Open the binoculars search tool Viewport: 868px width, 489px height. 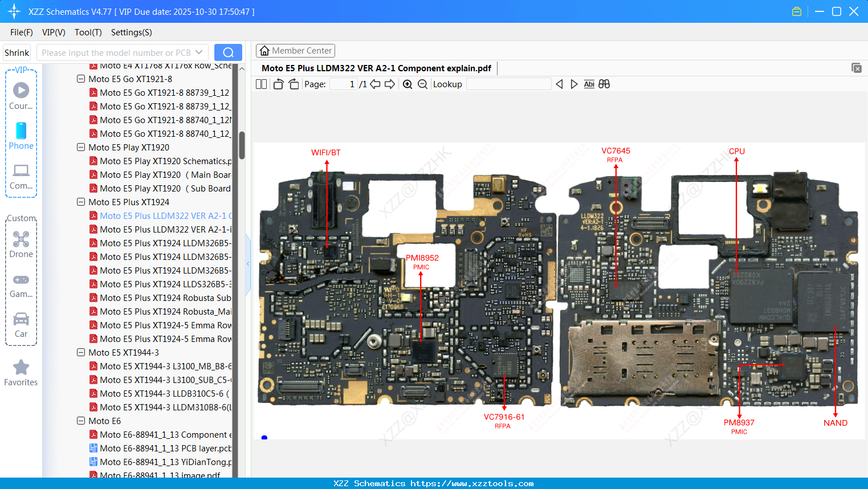(x=604, y=84)
